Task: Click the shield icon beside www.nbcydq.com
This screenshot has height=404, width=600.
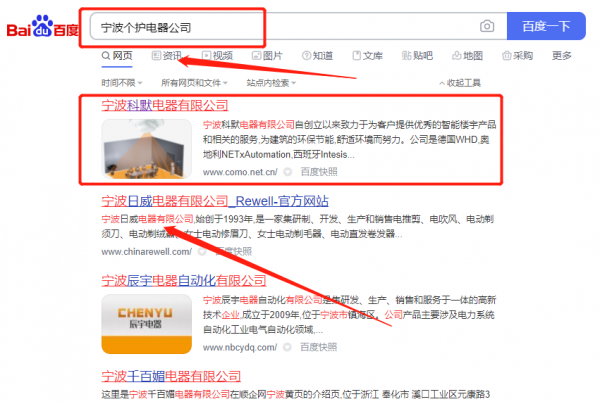Action: [287, 347]
